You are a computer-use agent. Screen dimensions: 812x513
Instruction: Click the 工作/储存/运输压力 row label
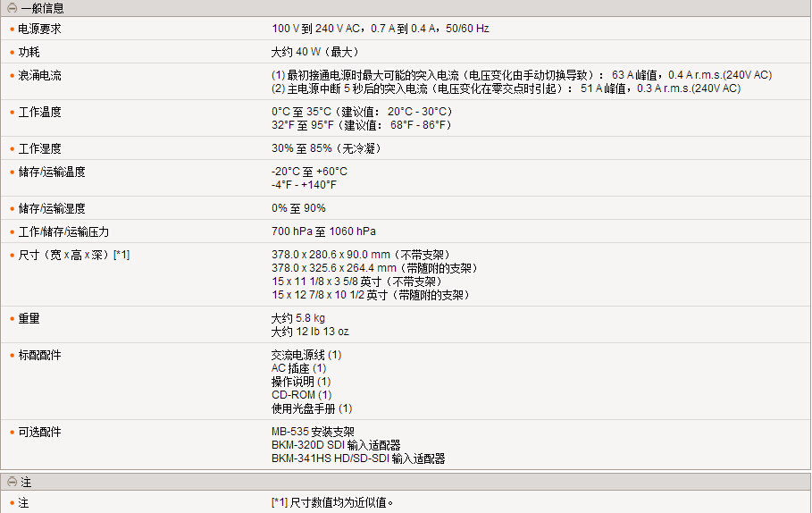tap(63, 231)
